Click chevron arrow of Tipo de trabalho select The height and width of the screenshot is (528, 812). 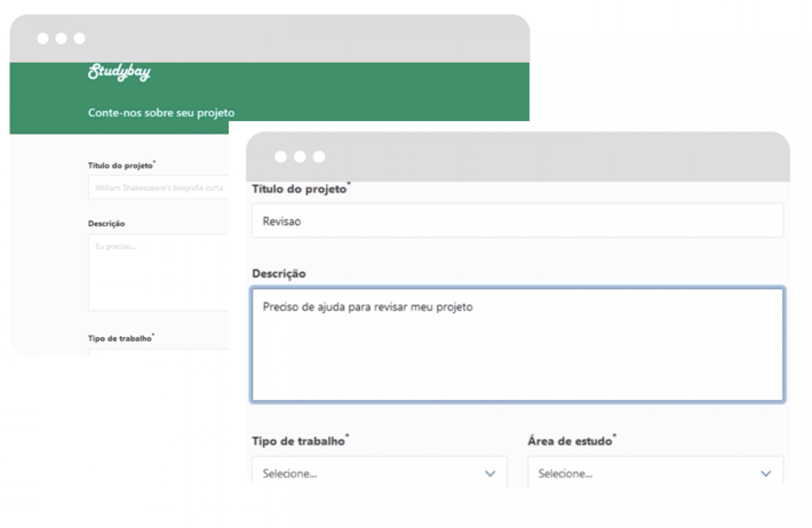(x=490, y=473)
